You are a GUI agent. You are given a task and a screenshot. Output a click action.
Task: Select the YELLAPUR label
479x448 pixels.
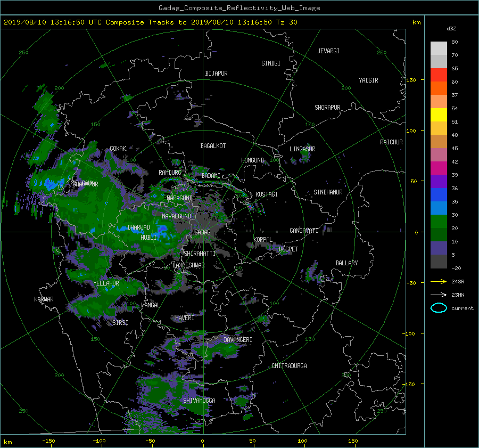[106, 283]
